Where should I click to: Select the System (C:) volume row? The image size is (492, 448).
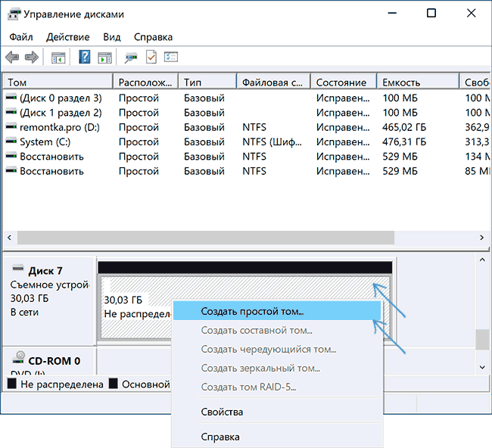pyautogui.click(x=246, y=142)
